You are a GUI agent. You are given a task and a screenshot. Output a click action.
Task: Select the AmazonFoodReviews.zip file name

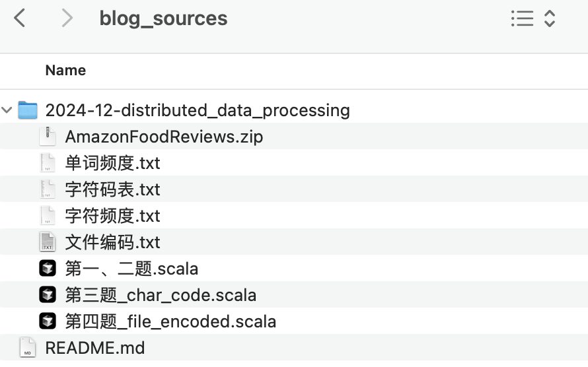(x=164, y=137)
